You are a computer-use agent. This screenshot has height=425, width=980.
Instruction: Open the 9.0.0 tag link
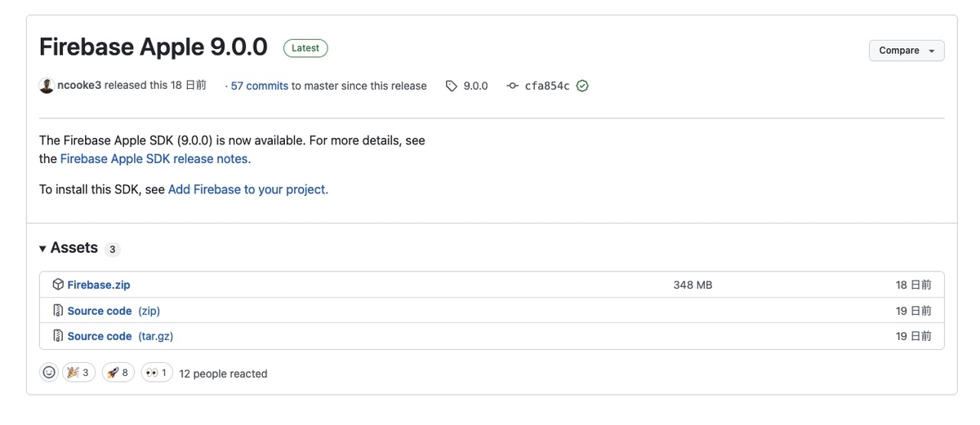(475, 86)
